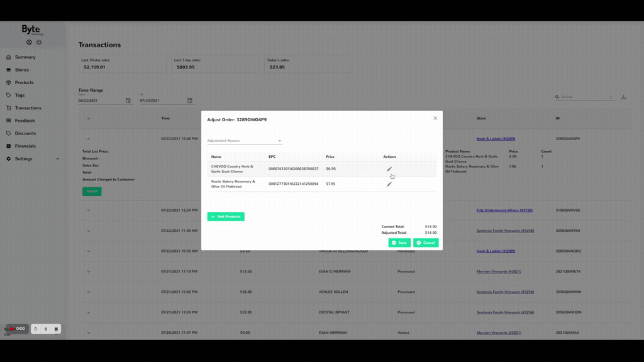The width and height of the screenshot is (644, 362).
Task: Open Financials in sidebar
Action: pyautogui.click(x=25, y=146)
